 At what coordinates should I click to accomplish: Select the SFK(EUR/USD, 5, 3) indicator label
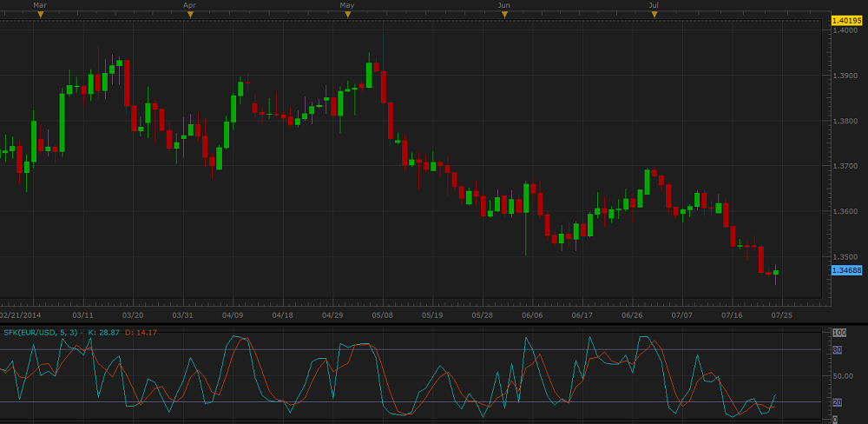(x=42, y=332)
